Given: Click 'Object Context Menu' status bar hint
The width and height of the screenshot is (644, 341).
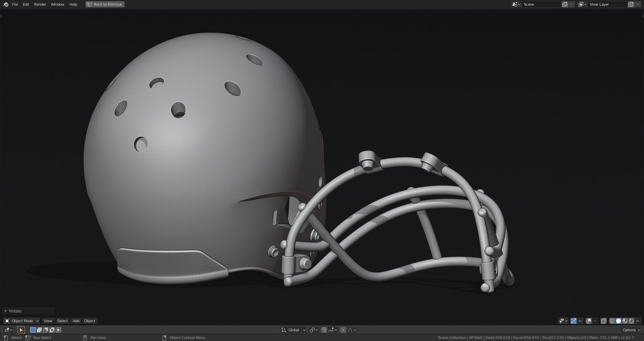Looking at the screenshot, I should point(187,338).
